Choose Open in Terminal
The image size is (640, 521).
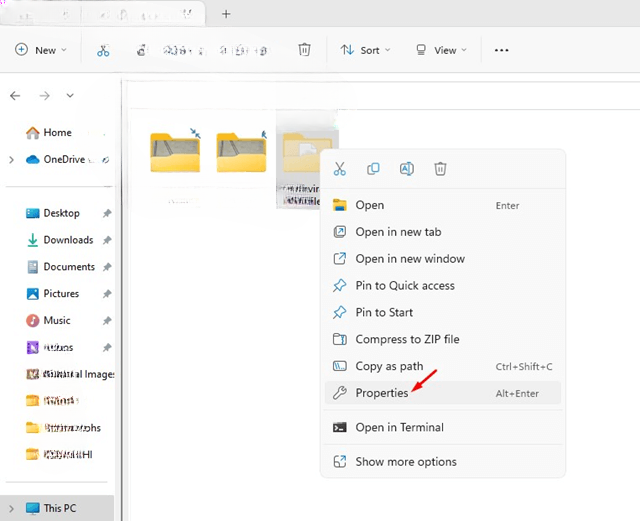pos(443,427)
